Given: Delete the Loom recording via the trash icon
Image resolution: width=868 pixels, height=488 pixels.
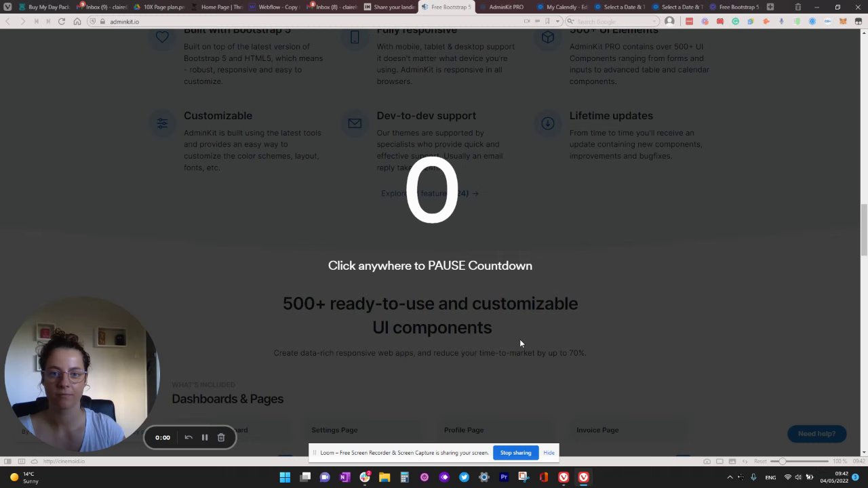Looking at the screenshot, I should pos(221,438).
